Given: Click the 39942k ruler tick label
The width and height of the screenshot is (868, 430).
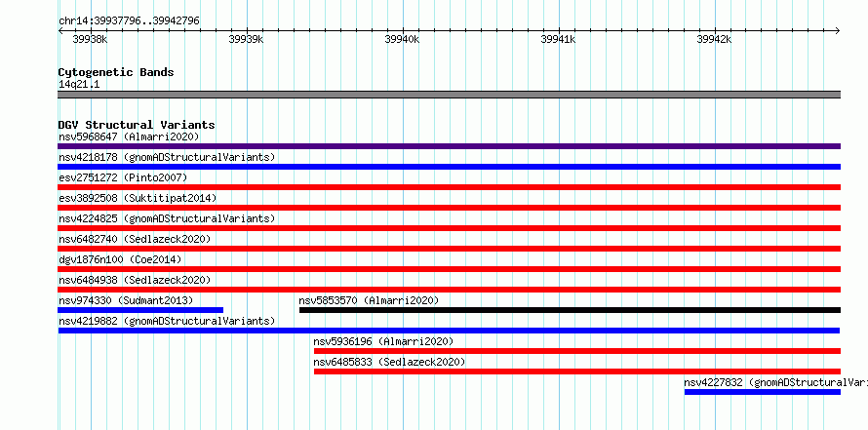Looking at the screenshot, I should click(x=715, y=39).
